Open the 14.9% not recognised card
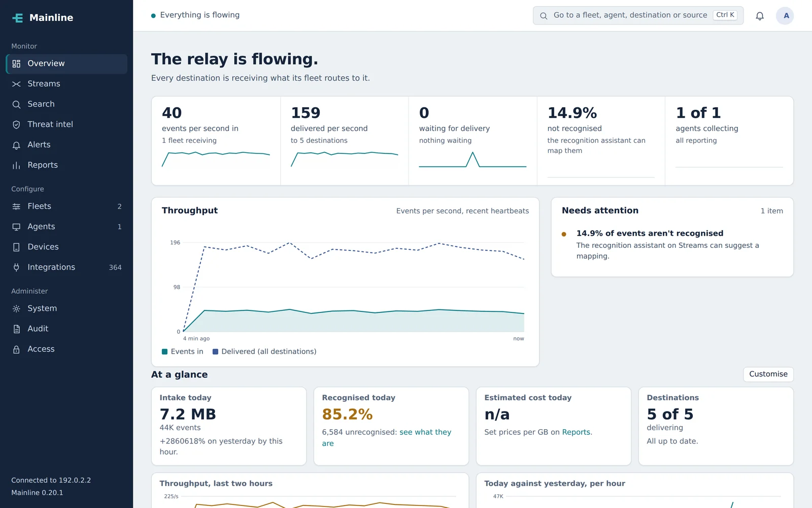 pos(601,141)
